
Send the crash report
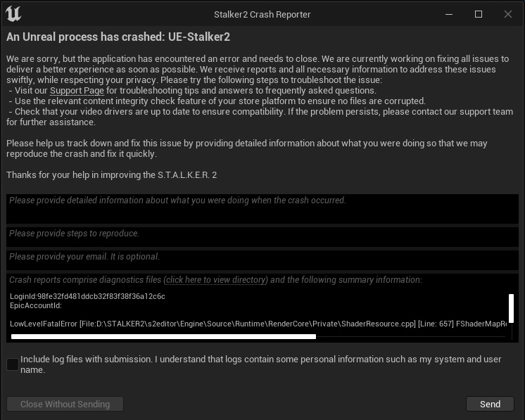click(x=490, y=404)
